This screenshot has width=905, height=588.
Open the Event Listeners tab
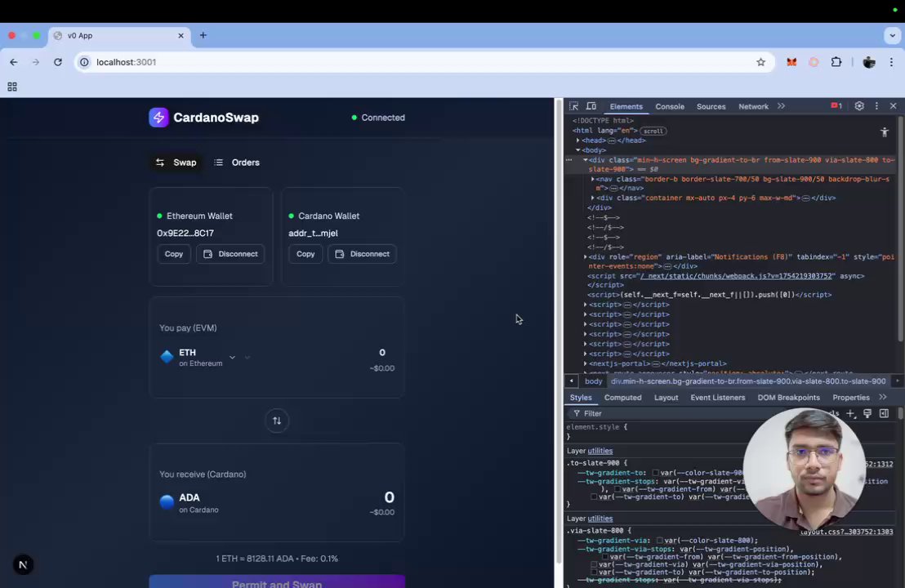pyautogui.click(x=717, y=398)
